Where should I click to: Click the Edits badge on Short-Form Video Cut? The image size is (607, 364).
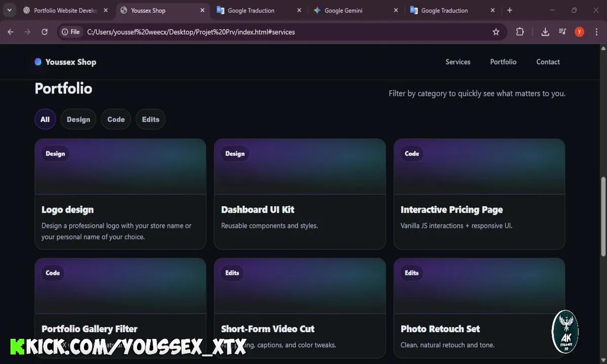232,273
